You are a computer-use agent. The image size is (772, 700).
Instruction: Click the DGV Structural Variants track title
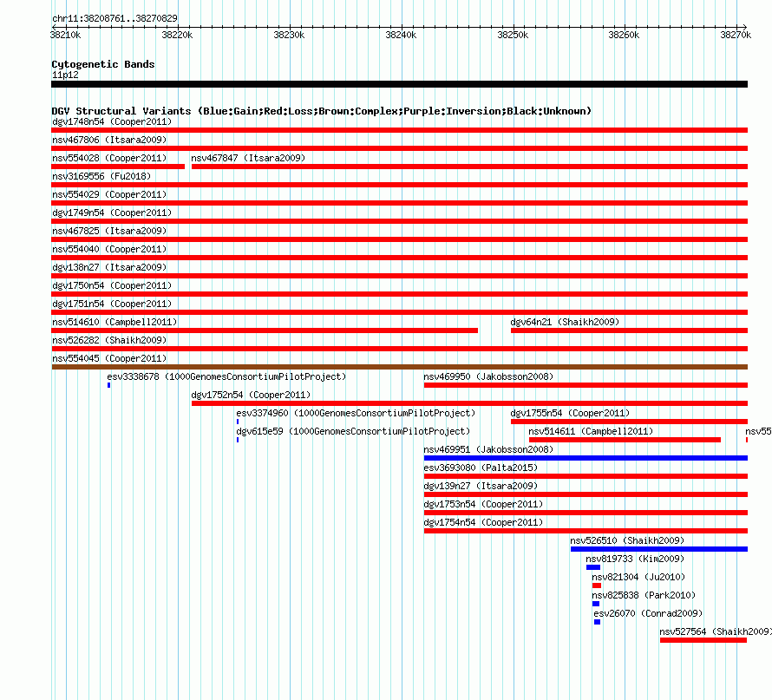point(322,111)
